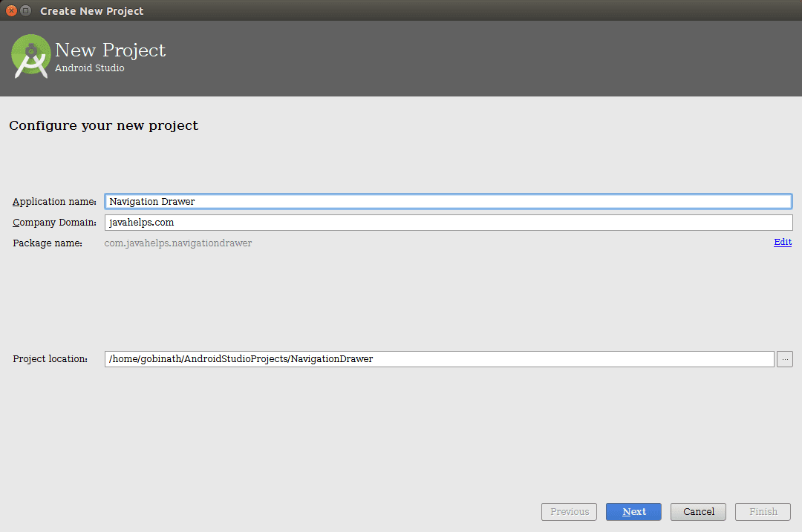Click the New Project header title
Screen dimensions: 802x532
tap(111, 50)
